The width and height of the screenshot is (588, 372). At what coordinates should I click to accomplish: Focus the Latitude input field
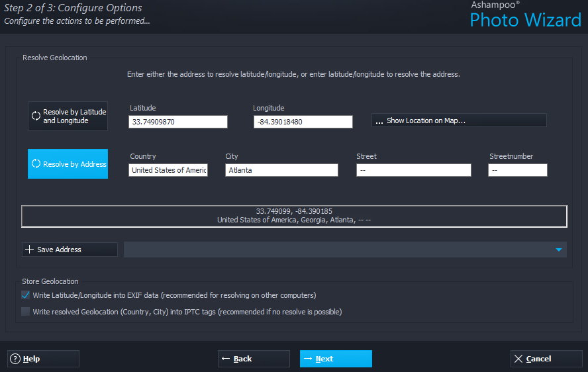pos(178,122)
